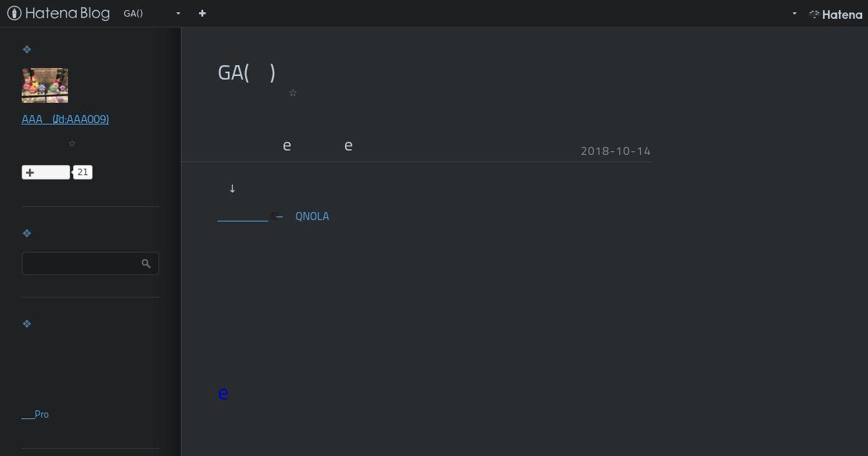Viewport: 868px width, 456px height.
Task: Click the large blue 'e' link
Action: click(224, 393)
